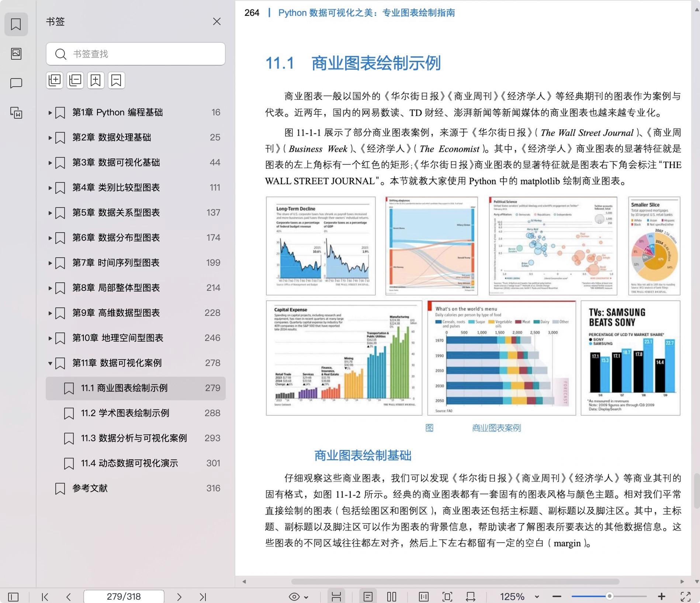Click the 11.1 商业图表绘制示例 heading
Viewport: 700px width, 603px height.
[353, 63]
